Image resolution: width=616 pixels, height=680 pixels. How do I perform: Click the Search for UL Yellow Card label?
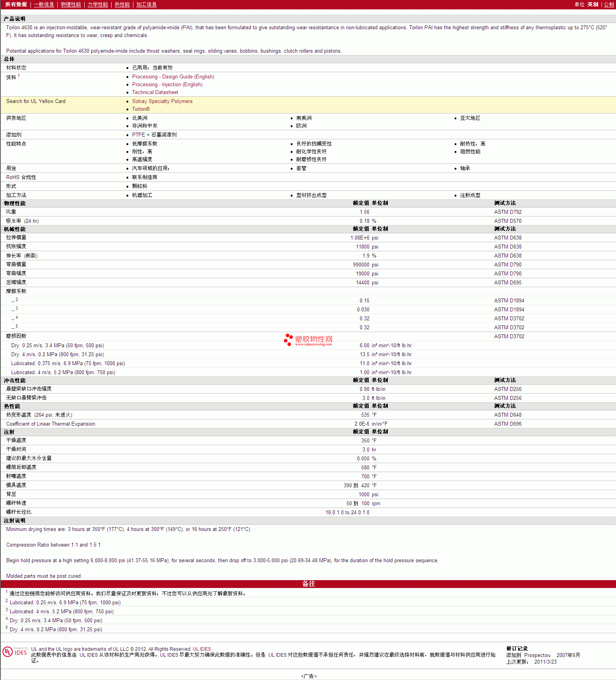(x=36, y=101)
